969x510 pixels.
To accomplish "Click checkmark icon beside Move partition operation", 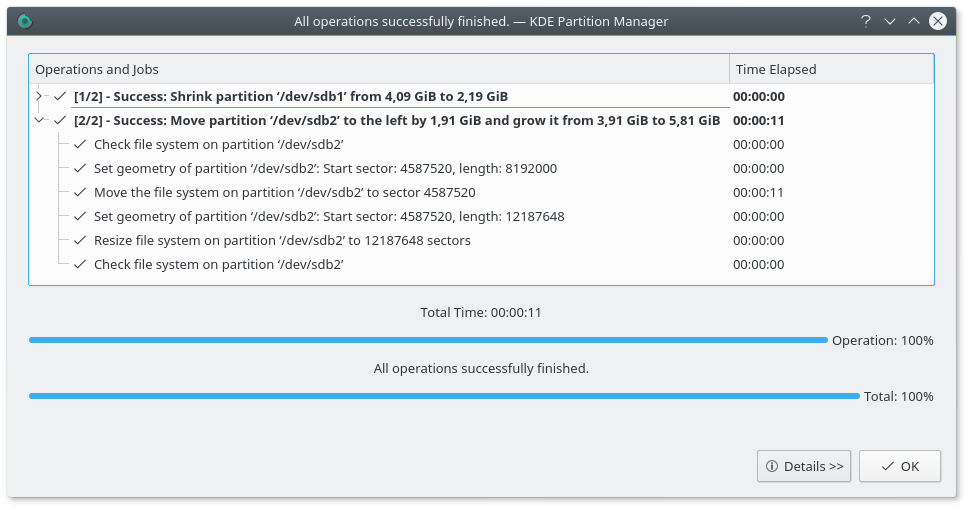I will 60,121.
